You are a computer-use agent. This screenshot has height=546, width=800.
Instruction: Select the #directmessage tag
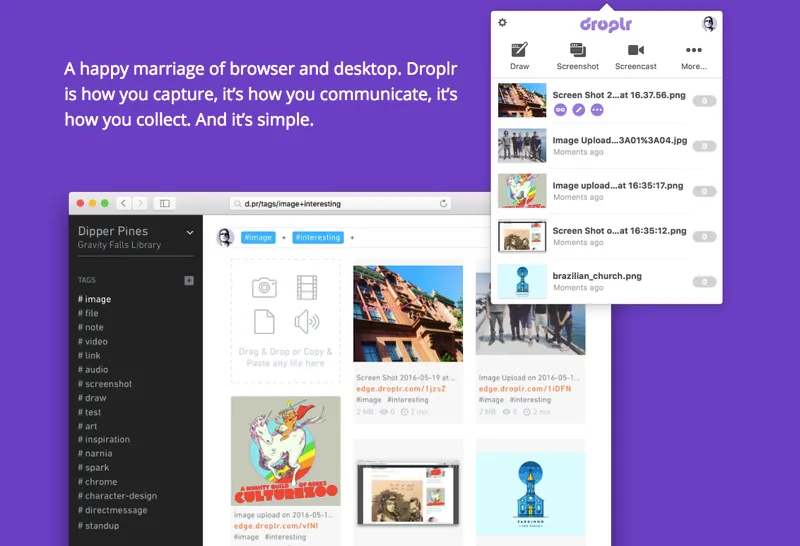click(x=112, y=510)
